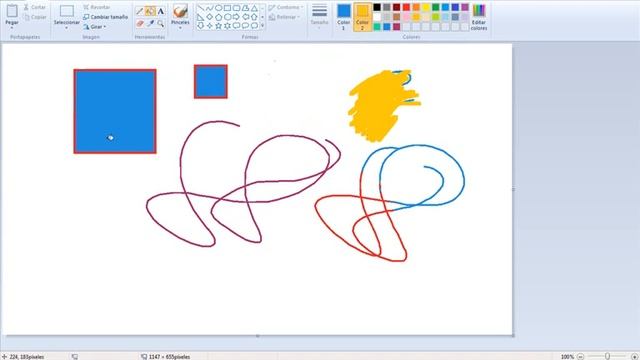Click the Pegar clipboard icon
The height and width of the screenshot is (360, 640).
coord(12,11)
